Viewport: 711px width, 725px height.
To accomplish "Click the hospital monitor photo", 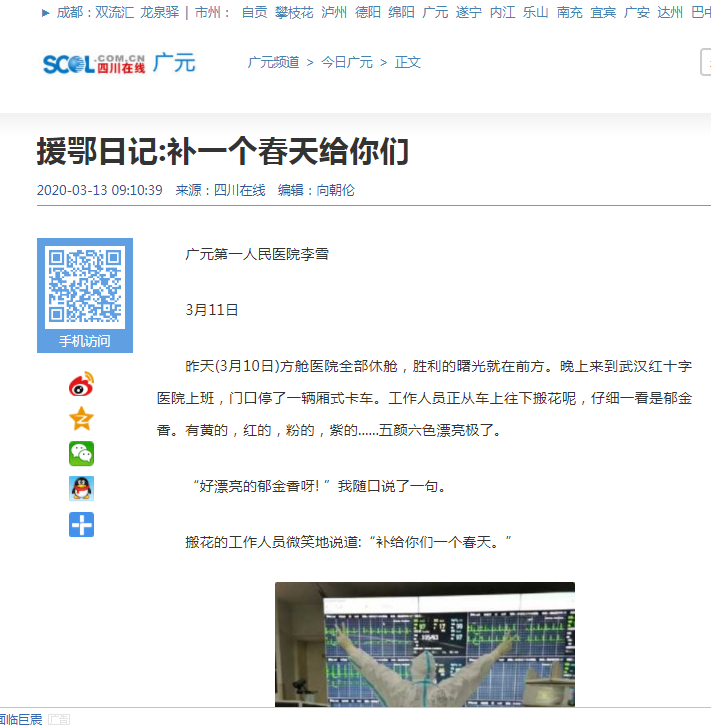I will (x=425, y=645).
